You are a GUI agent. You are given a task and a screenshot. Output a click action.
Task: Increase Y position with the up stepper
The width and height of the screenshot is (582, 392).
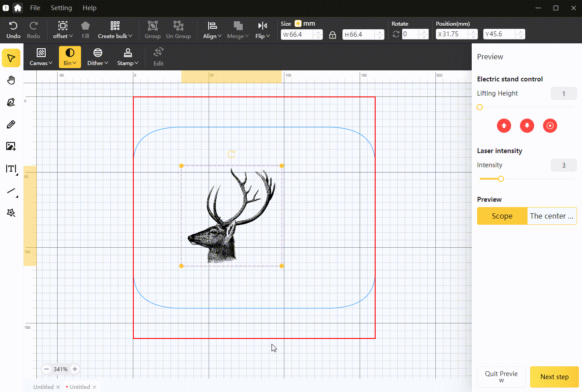[x=520, y=31]
